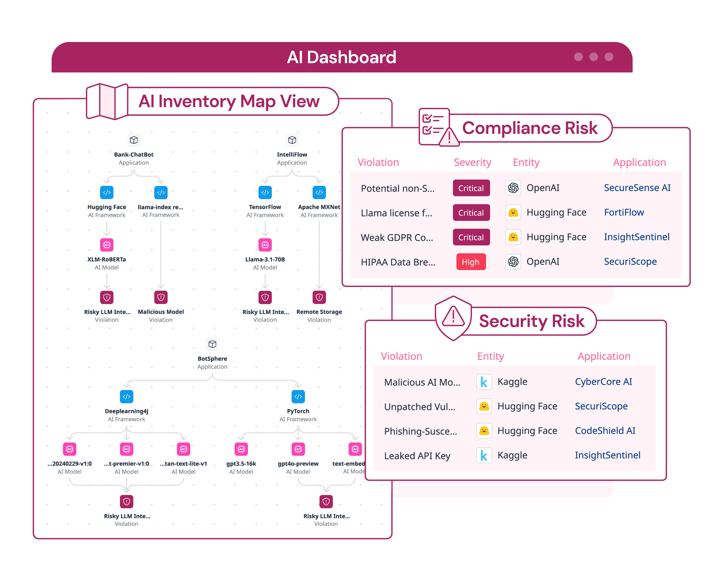Open the violation shield under Deeplearning4j models

[x=127, y=501]
